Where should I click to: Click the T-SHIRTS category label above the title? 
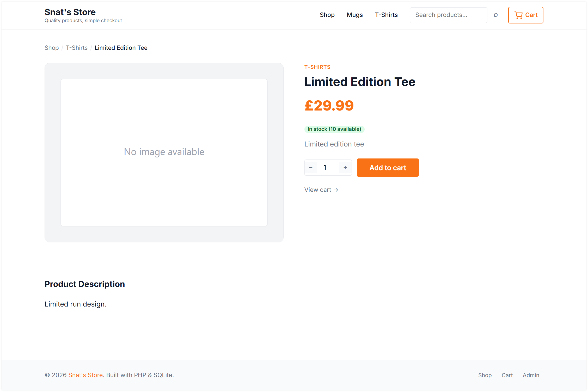[x=317, y=67]
